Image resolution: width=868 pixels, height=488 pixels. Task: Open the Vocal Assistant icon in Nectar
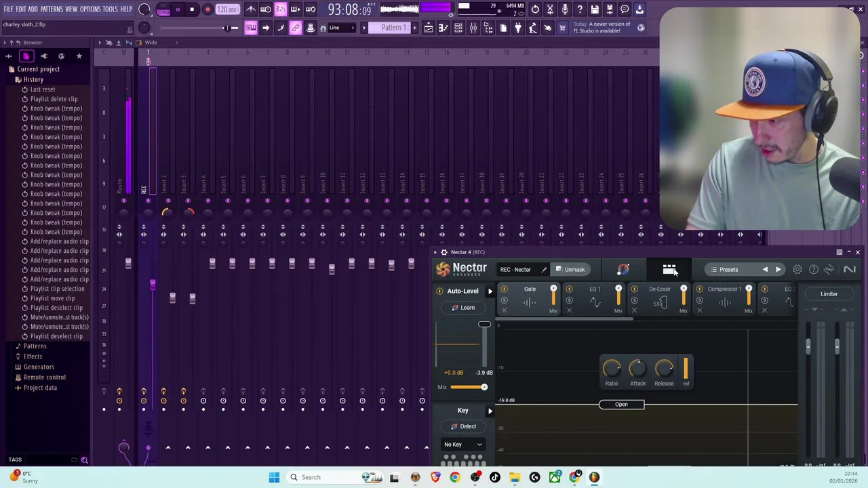(x=623, y=270)
